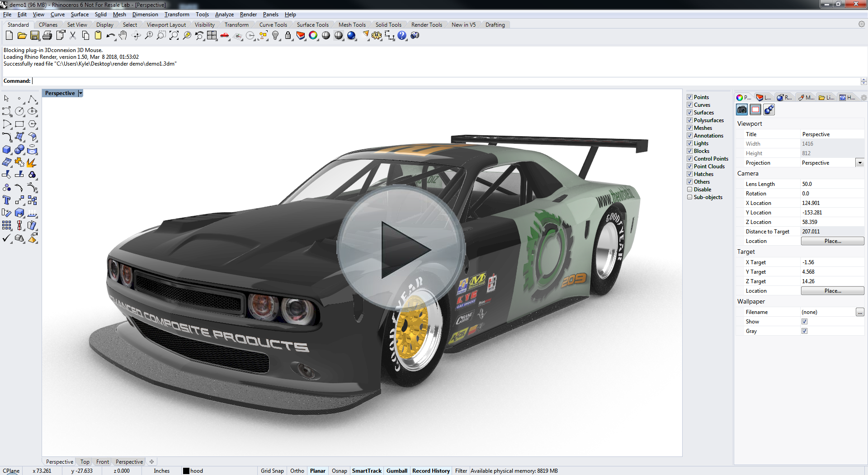Click the puzzle-piece Join icon in sidebar
Viewport: 868px width, 475px height.
coord(19,162)
